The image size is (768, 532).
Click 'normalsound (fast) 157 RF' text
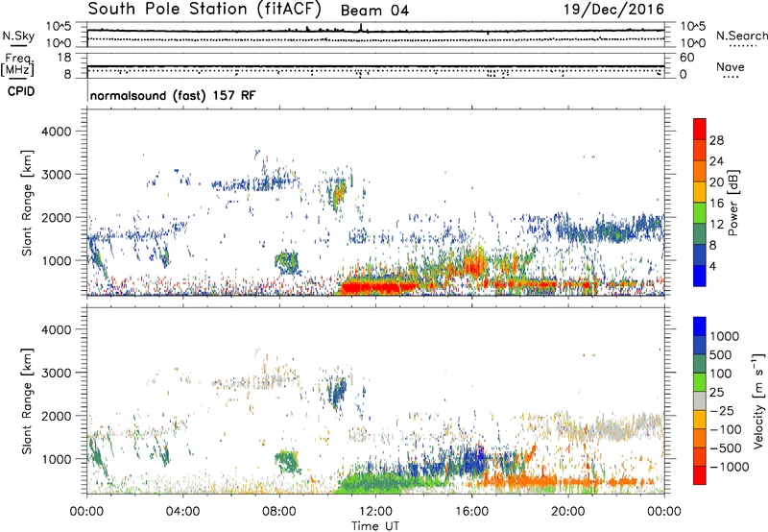point(173,95)
